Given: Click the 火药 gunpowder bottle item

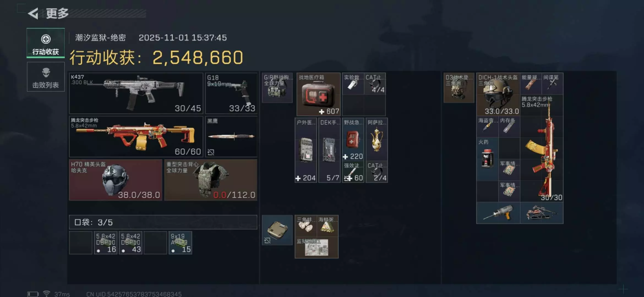Looking at the screenshot, I should point(487,159).
